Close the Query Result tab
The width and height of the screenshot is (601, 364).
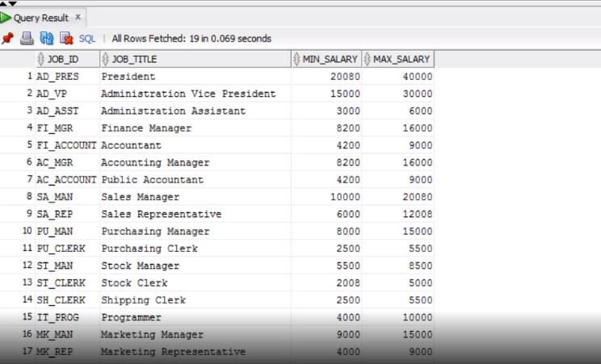click(78, 17)
